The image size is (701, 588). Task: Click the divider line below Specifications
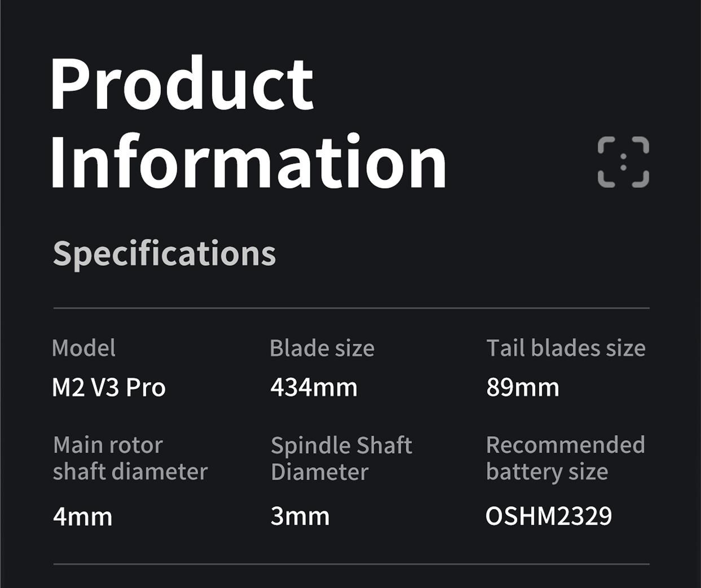click(x=351, y=308)
